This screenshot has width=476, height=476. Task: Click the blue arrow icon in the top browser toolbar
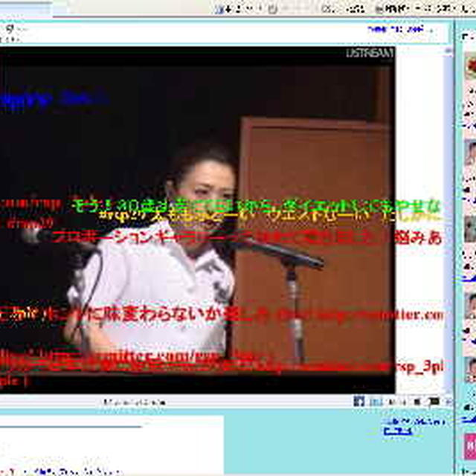pos(219,9)
